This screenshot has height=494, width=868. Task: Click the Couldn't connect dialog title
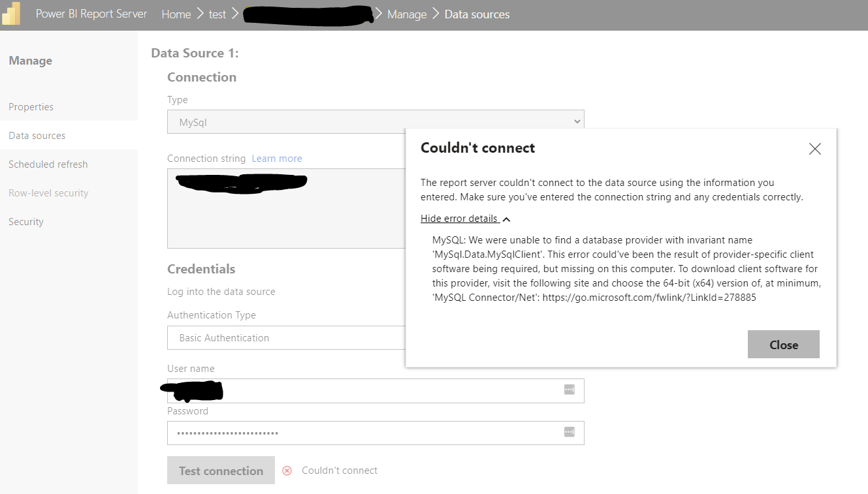coord(477,148)
